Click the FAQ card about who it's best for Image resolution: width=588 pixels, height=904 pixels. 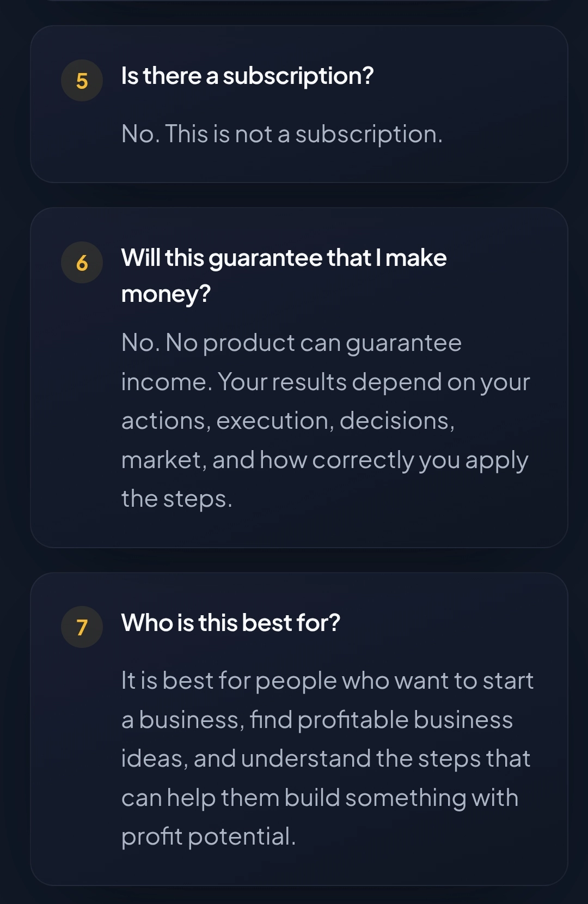299,729
